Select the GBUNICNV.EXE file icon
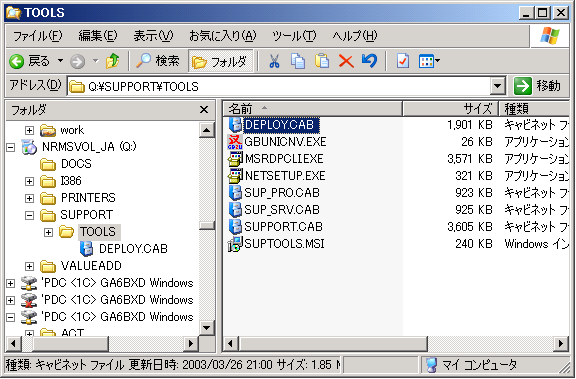Viewport: 576px width, 379px height. (x=234, y=142)
